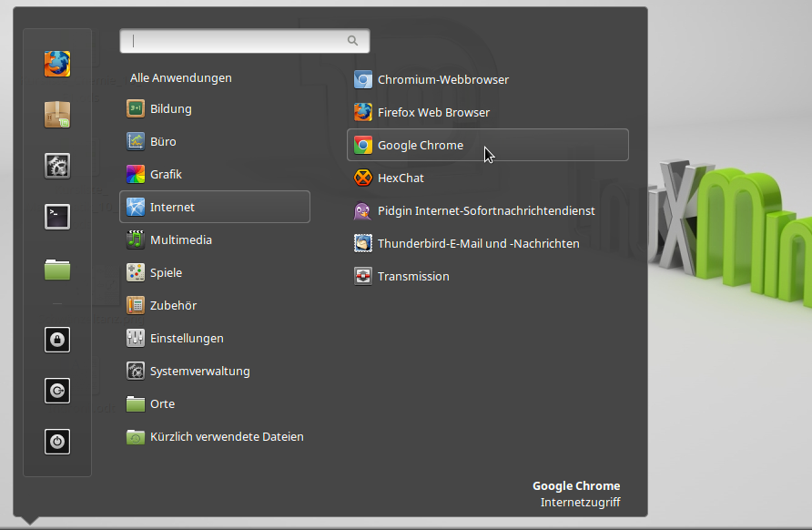
Task: Open the Multimedia category
Action: coord(215,240)
